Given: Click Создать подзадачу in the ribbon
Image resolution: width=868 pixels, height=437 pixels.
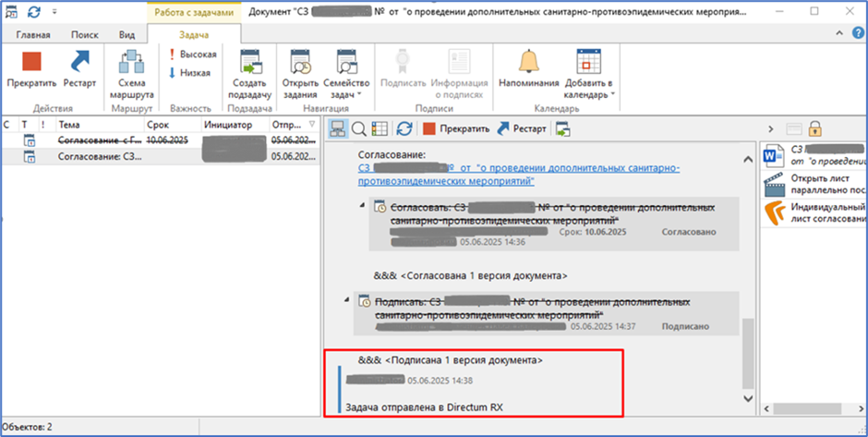Looking at the screenshot, I should click(x=249, y=74).
